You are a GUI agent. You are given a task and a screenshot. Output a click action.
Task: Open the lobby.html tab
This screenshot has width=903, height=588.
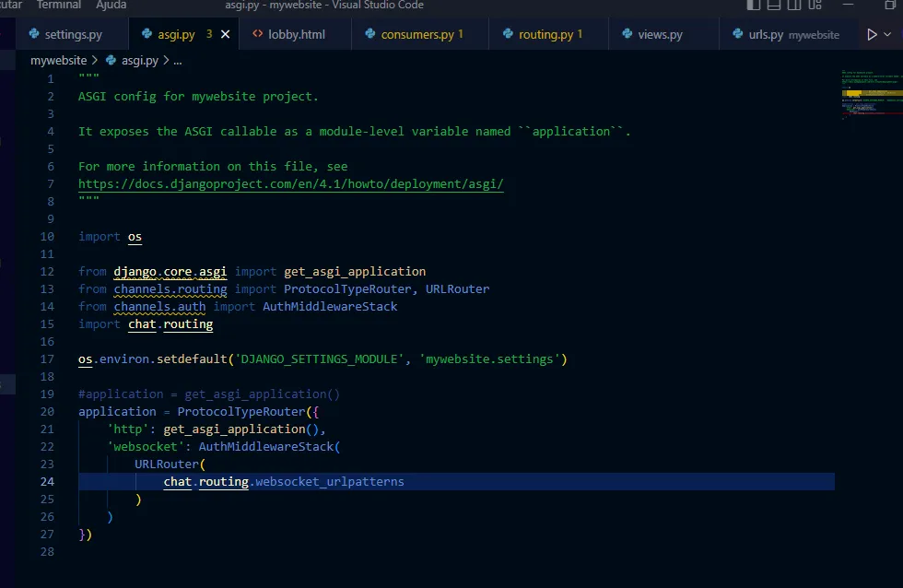click(x=297, y=35)
